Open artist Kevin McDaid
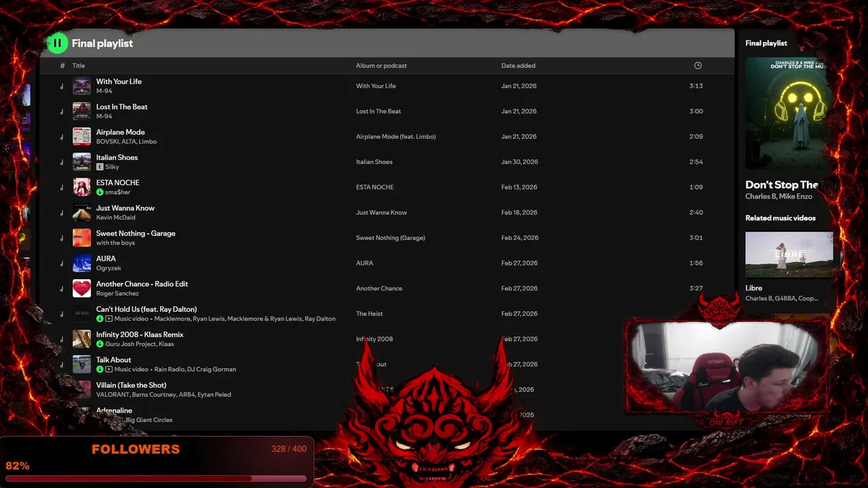 click(115, 218)
